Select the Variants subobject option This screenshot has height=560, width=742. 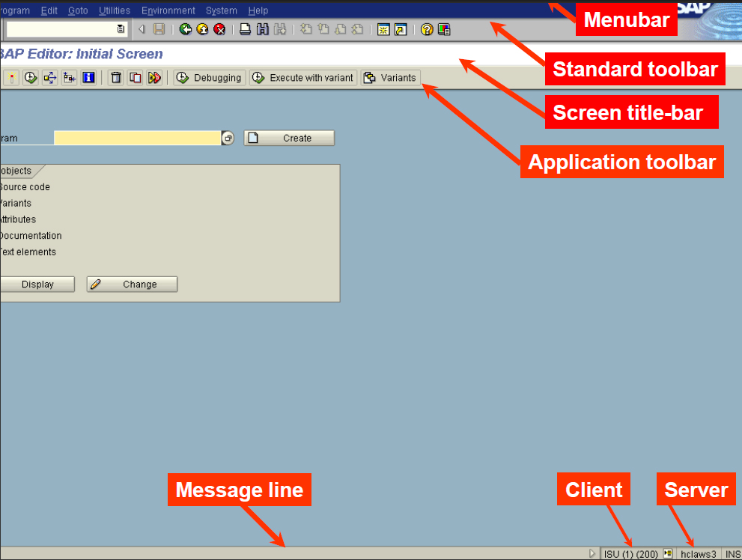16,204
